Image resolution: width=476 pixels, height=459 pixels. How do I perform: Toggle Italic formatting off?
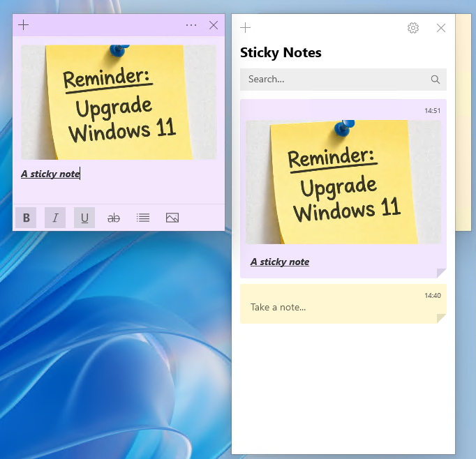tap(55, 218)
